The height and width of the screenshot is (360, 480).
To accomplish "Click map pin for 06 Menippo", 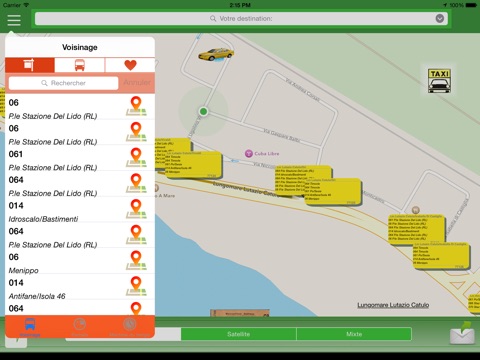I will point(136,260).
